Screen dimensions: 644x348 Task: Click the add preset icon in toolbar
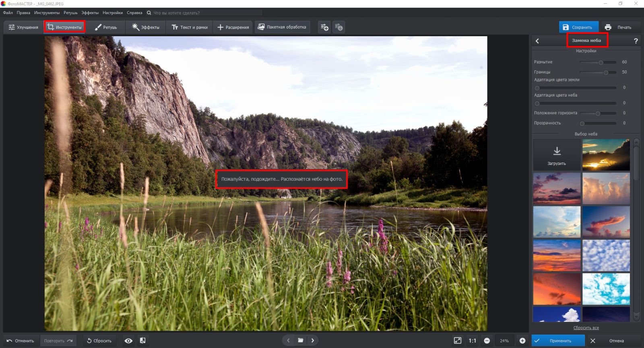324,27
